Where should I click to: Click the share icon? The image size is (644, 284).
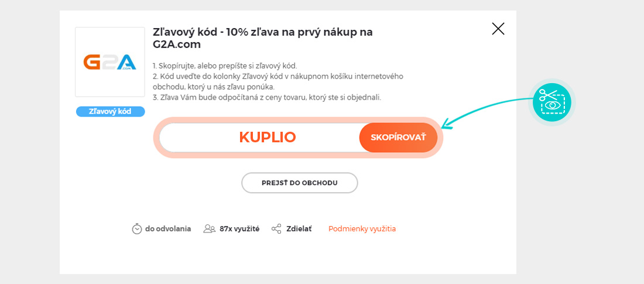(x=276, y=229)
